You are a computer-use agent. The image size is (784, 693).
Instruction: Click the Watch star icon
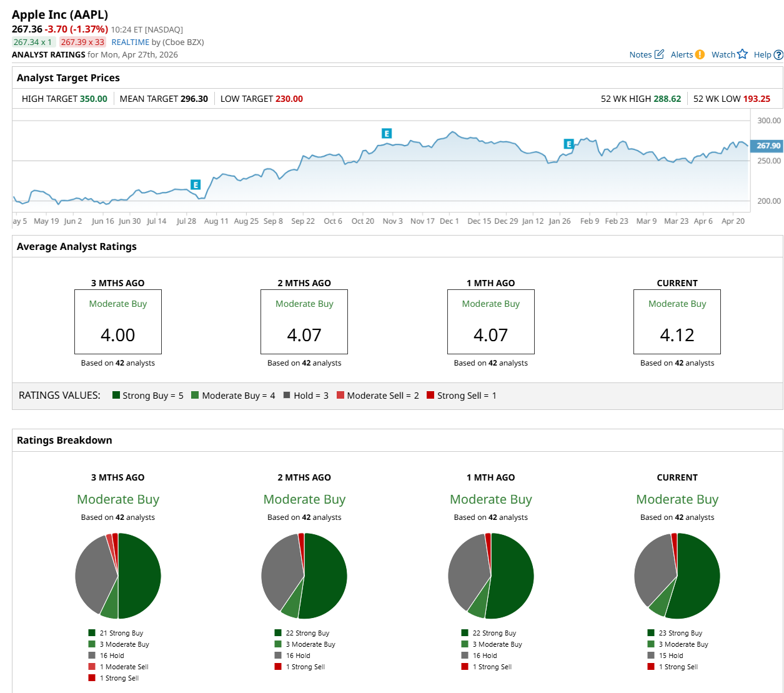(742, 54)
